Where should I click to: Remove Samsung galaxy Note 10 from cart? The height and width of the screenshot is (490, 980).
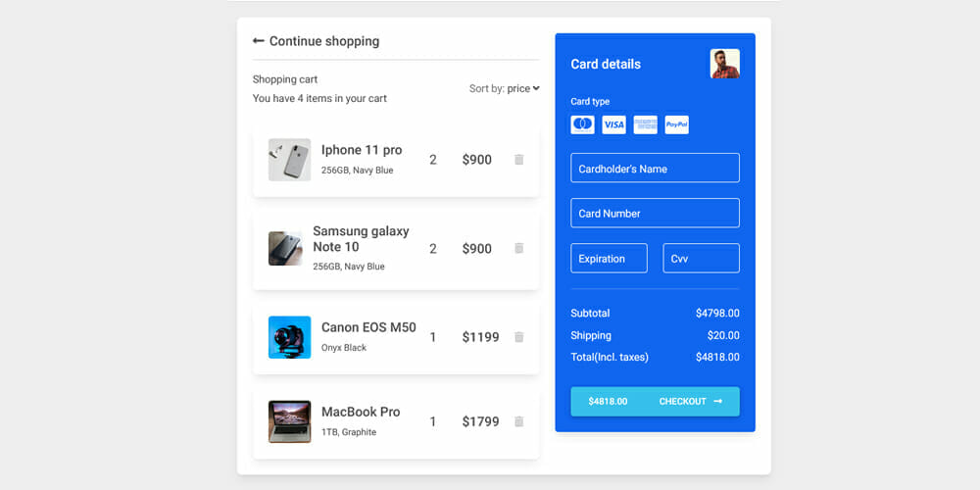pyautogui.click(x=519, y=249)
